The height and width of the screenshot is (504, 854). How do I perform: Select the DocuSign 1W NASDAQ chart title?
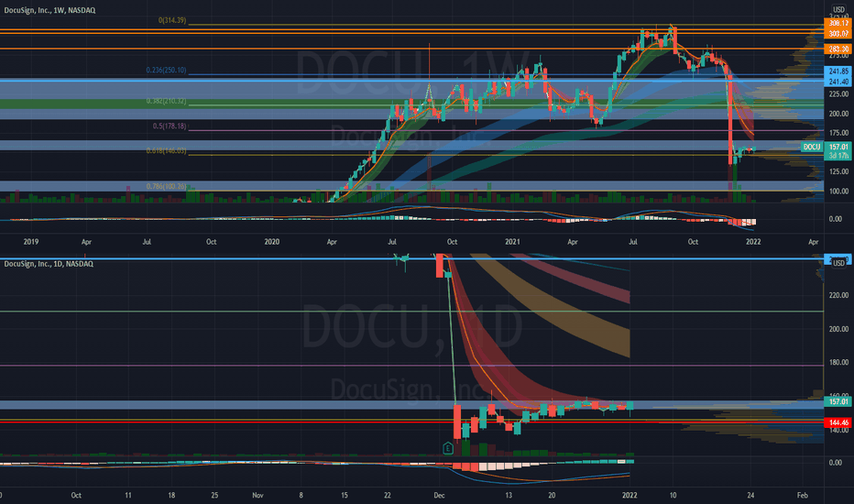coord(49,10)
